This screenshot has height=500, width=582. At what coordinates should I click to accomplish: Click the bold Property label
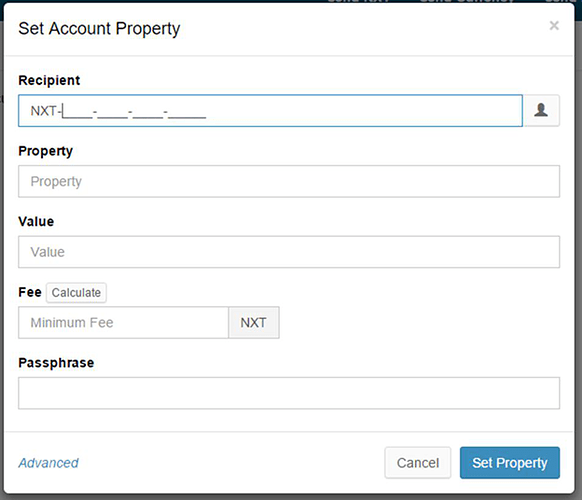46,151
